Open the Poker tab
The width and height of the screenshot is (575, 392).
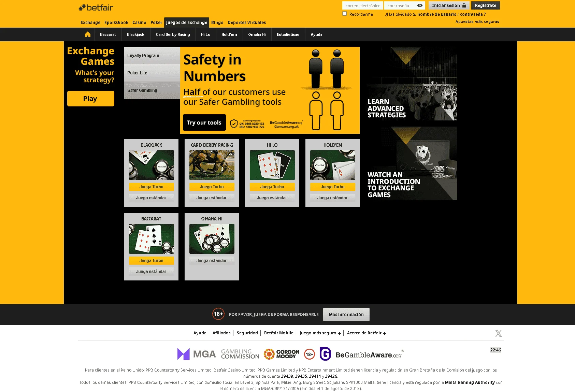[156, 23]
